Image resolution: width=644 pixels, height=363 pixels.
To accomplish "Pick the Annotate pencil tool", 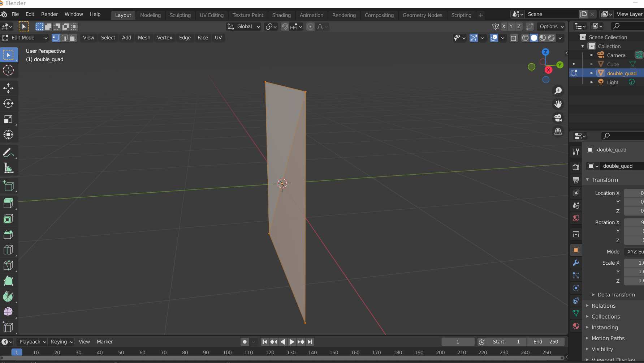I will pyautogui.click(x=8, y=153).
